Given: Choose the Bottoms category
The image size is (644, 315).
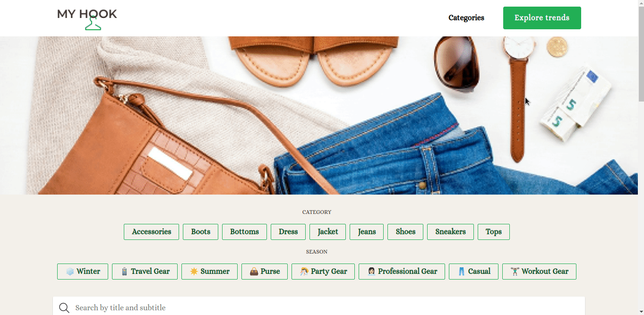Looking at the screenshot, I should (x=244, y=232).
